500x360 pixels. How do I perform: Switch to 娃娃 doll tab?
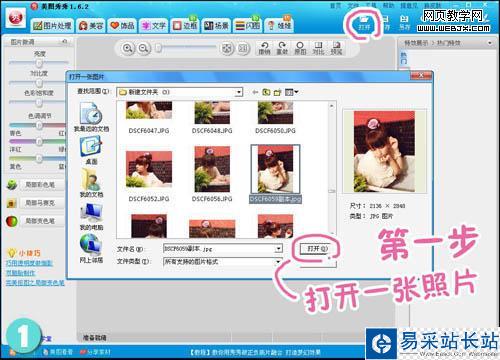pos(279,25)
